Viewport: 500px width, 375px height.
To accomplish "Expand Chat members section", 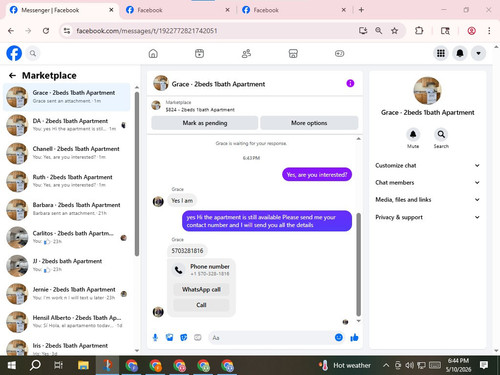I will [427, 183].
